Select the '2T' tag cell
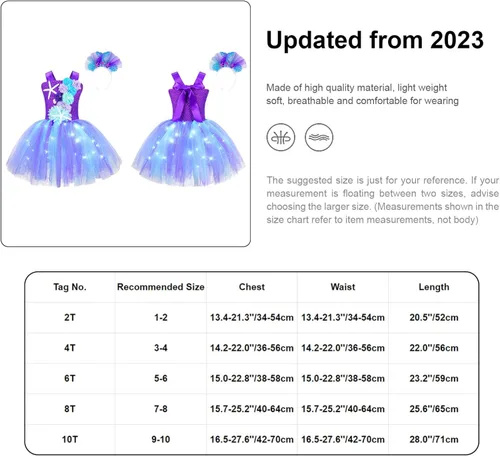This screenshot has height=456, width=500. pyautogui.click(x=70, y=317)
